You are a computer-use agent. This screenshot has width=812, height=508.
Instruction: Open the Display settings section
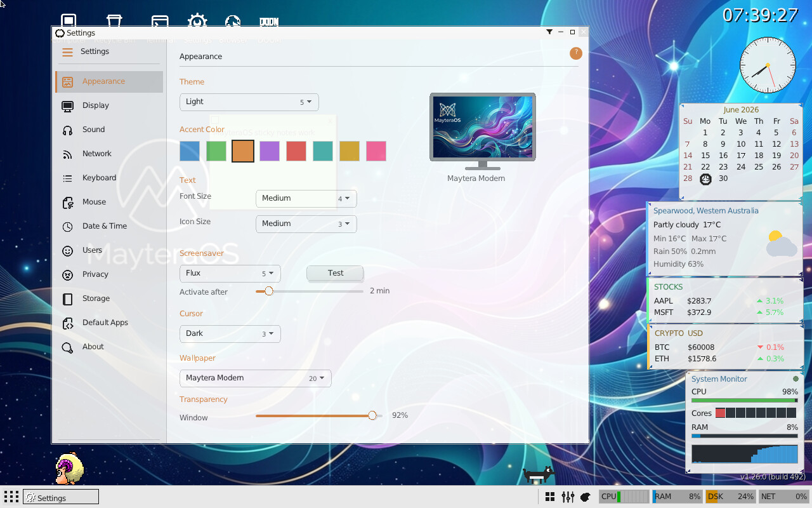click(x=108, y=105)
